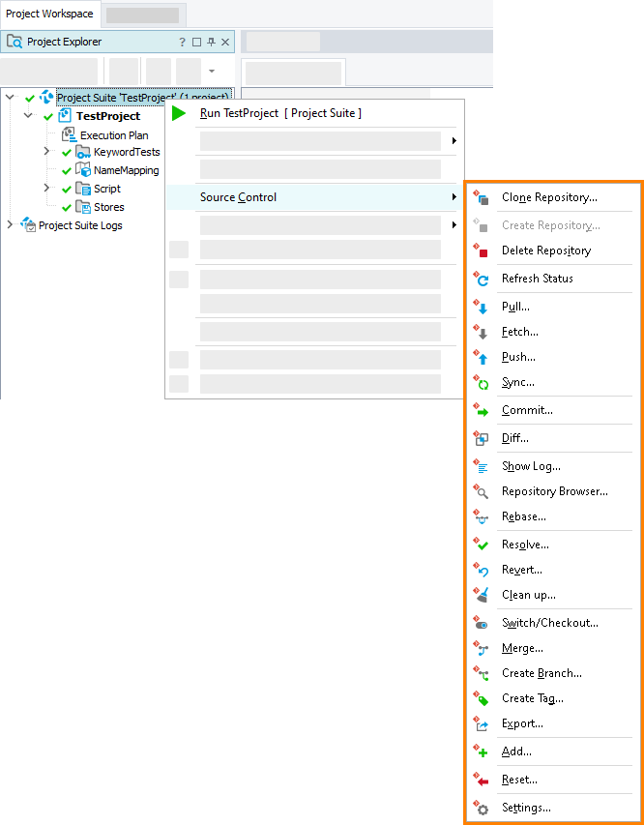Screen dimensions: 644x825
Task: Click the Rebase icon
Action: [481, 516]
